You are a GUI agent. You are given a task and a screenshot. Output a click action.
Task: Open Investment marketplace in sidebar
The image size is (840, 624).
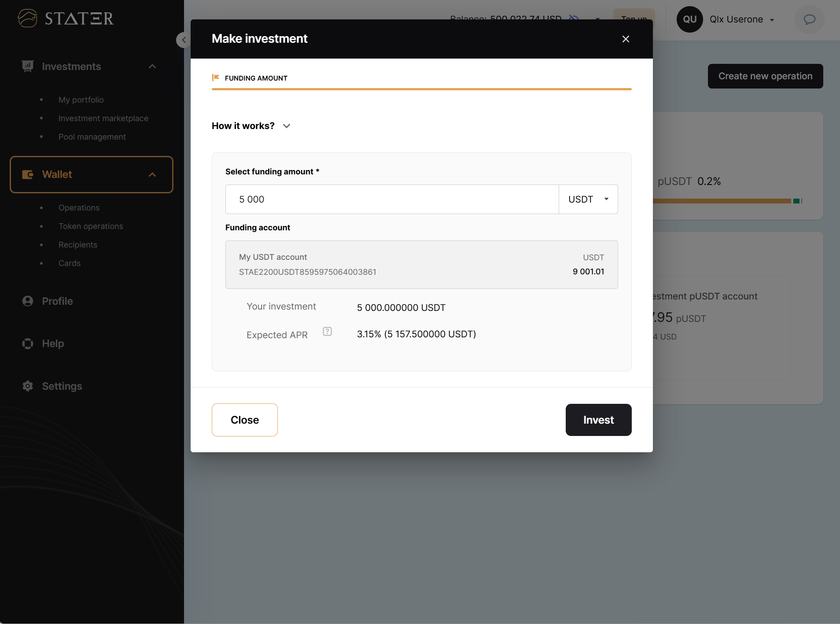coord(103,118)
